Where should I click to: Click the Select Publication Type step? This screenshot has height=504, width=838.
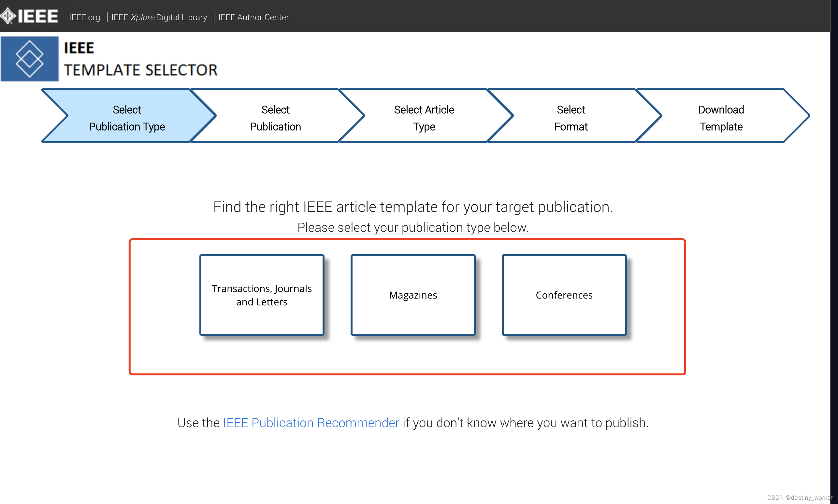tap(127, 118)
